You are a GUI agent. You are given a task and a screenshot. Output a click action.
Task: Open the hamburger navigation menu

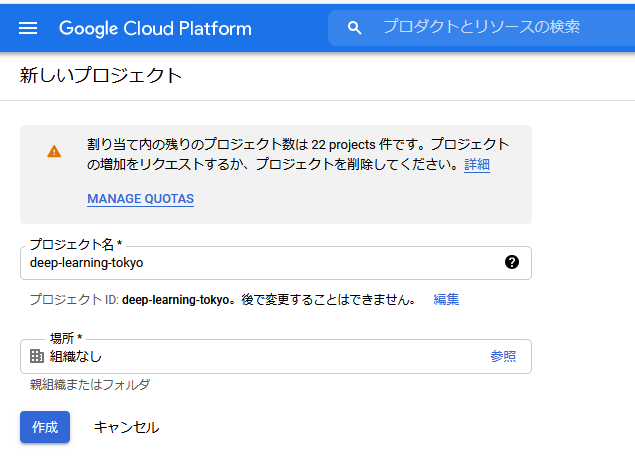(x=28, y=28)
